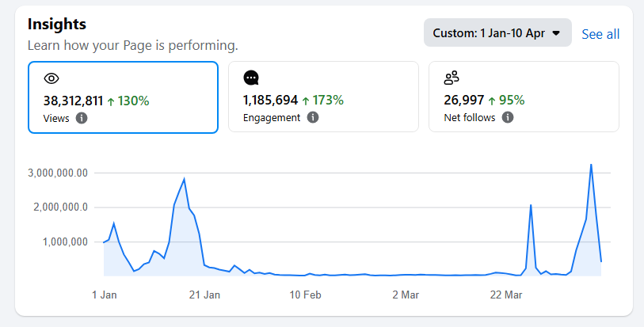Click the mid-January peak on the chart
644x327 pixels.
pos(184,179)
